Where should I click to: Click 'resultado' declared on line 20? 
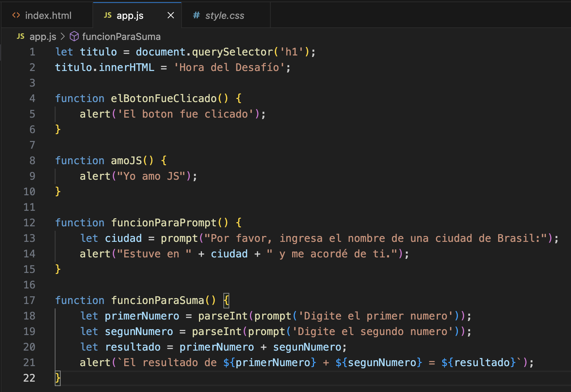pyautogui.click(x=133, y=347)
